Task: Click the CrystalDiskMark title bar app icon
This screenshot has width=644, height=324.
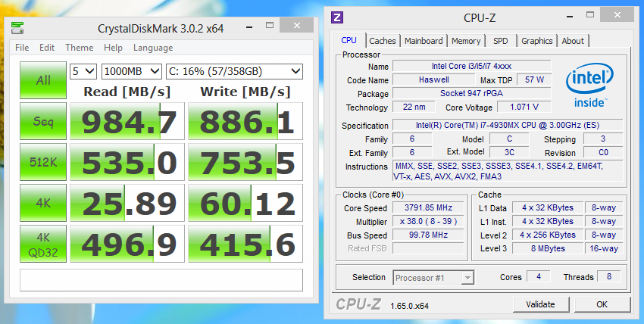Action: pos(17,28)
